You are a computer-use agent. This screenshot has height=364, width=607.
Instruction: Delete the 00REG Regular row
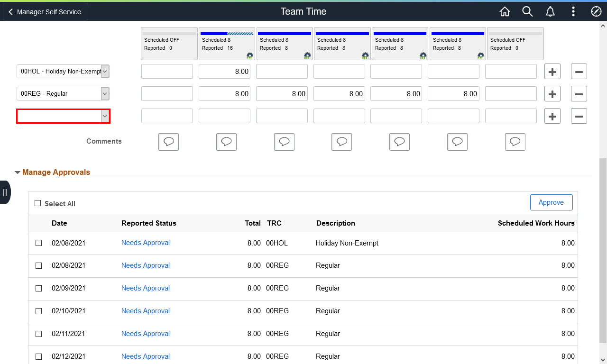click(x=579, y=94)
